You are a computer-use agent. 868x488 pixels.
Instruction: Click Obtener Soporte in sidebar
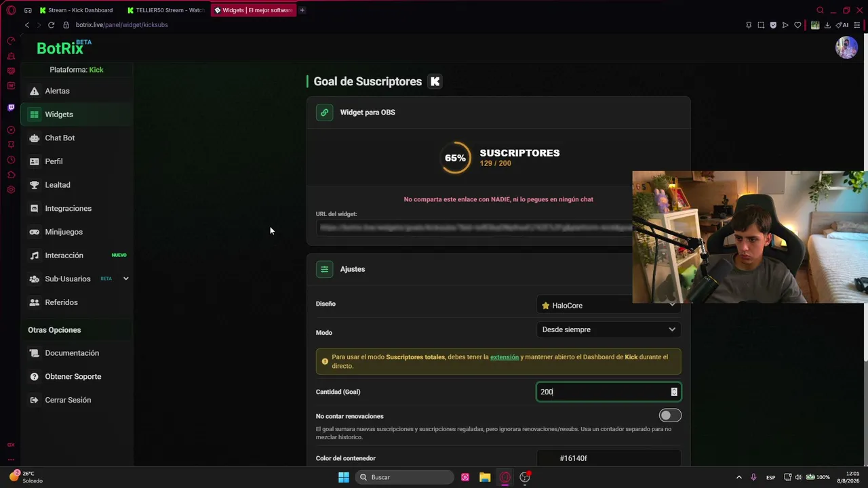73,377
